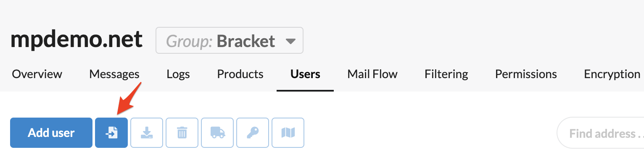This screenshot has width=644, height=168.
Task: Switch to the Filtering tab
Action: (x=446, y=74)
